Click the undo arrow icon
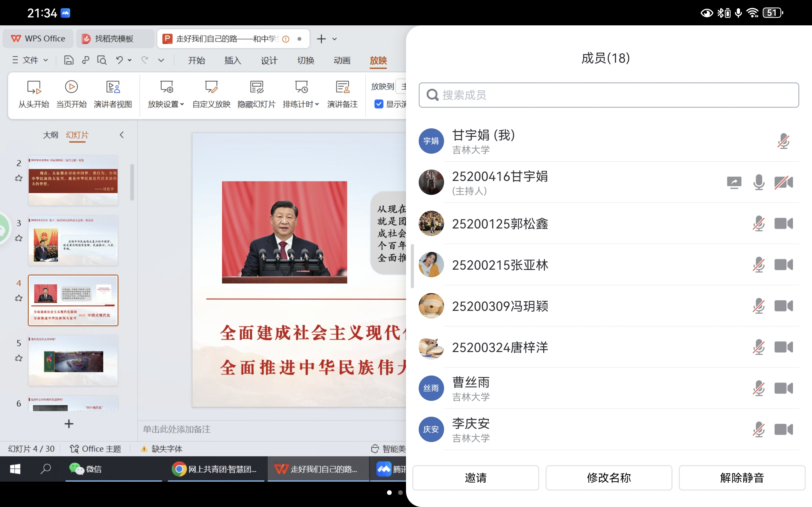812x507 pixels. [120, 60]
